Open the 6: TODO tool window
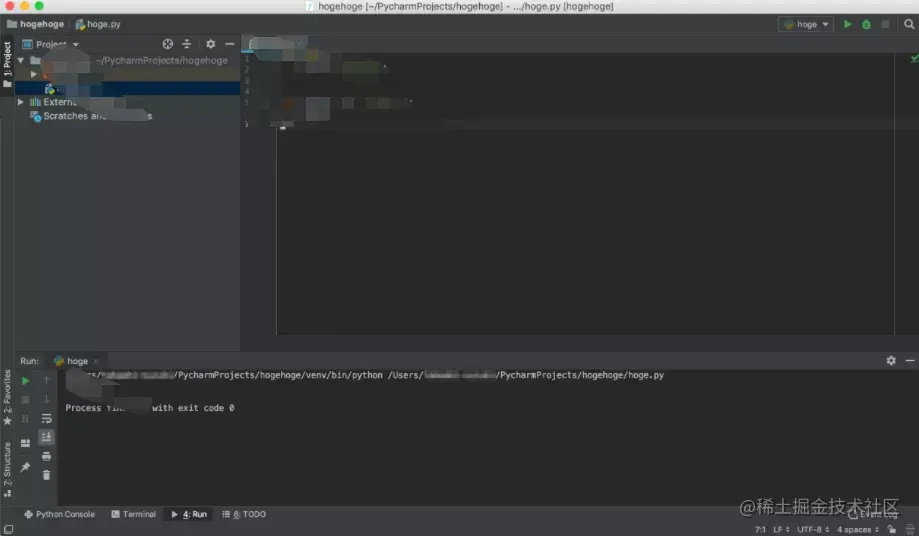This screenshot has height=536, width=919. point(244,514)
